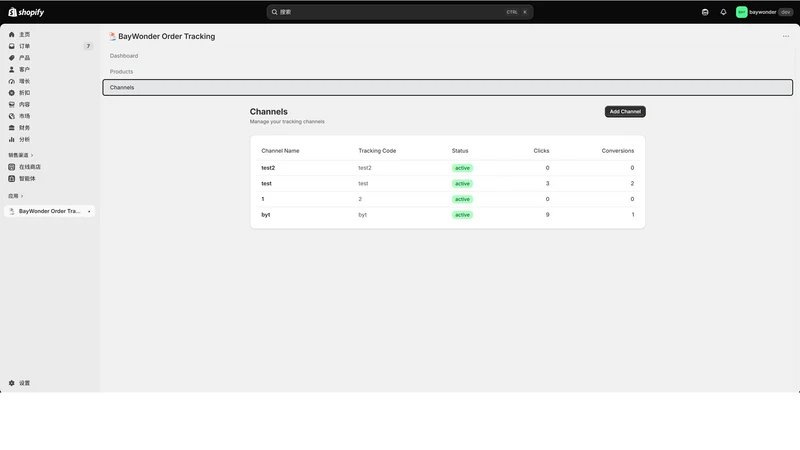Open the 市场 markets section
This screenshot has height=450, width=800.
coord(24,116)
